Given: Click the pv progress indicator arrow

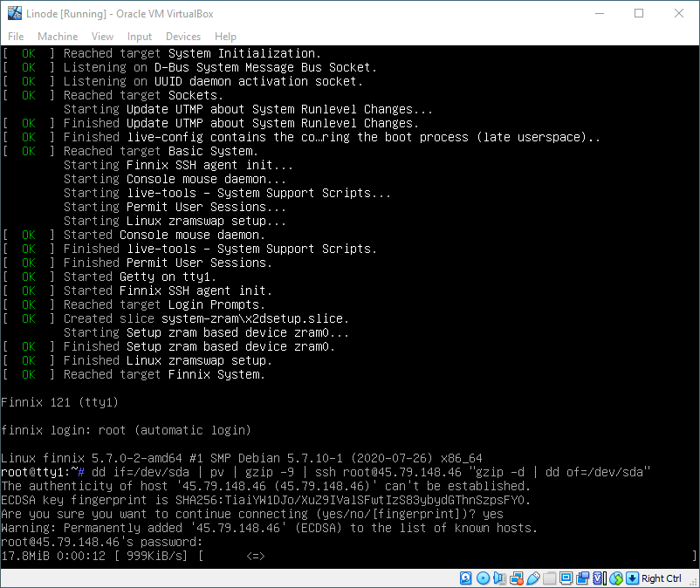Looking at the screenshot, I should [x=256, y=556].
